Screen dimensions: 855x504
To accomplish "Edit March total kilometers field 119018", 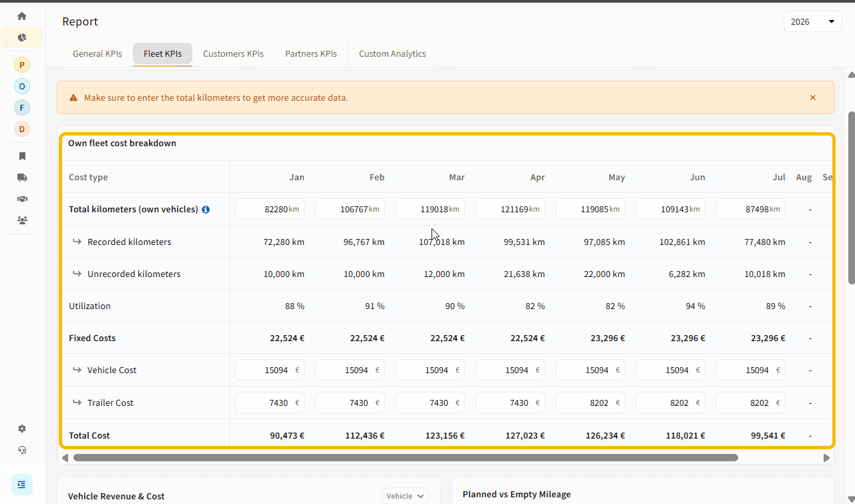I will point(430,209).
